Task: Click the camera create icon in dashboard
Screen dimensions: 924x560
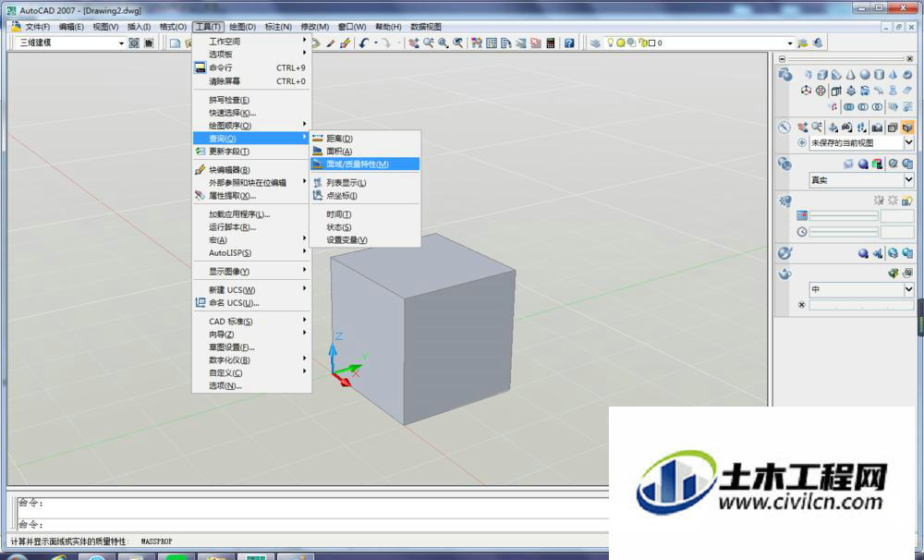Action: click(877, 128)
